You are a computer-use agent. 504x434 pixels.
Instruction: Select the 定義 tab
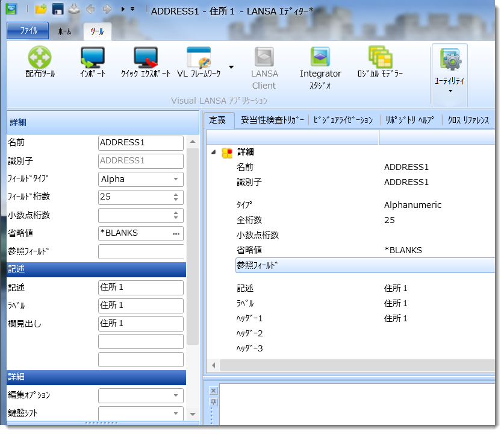(218, 120)
